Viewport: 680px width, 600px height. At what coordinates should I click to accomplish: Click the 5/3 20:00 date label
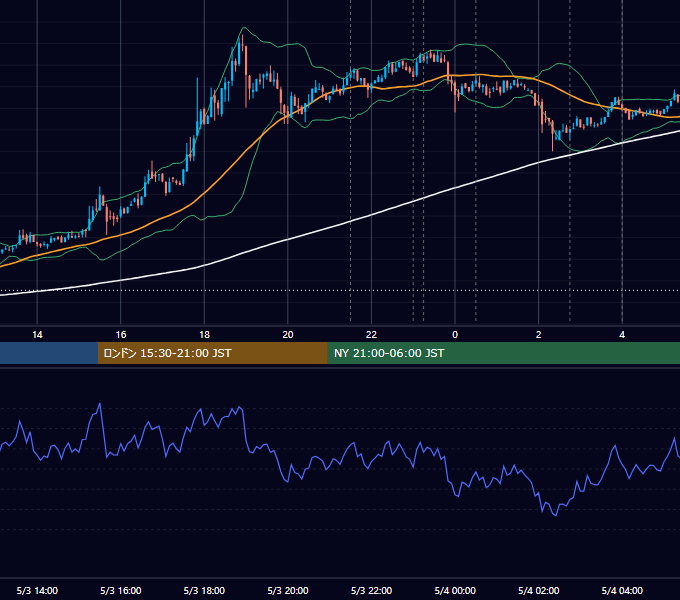click(x=288, y=590)
